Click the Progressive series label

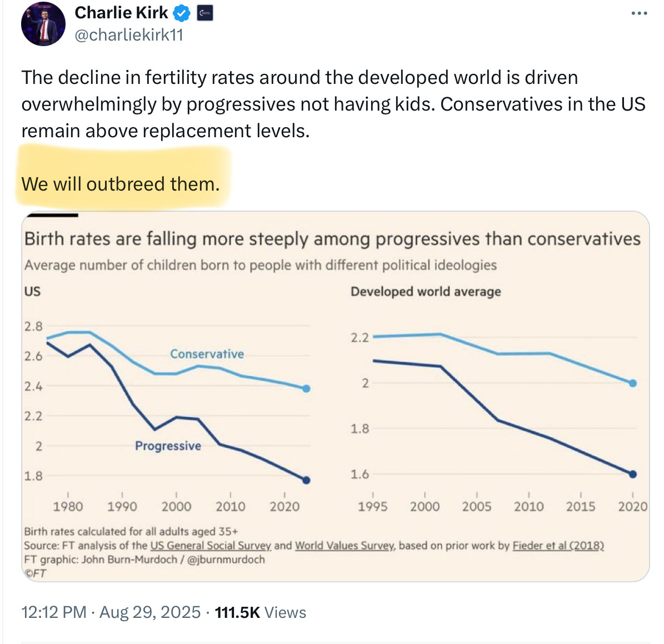point(168,446)
